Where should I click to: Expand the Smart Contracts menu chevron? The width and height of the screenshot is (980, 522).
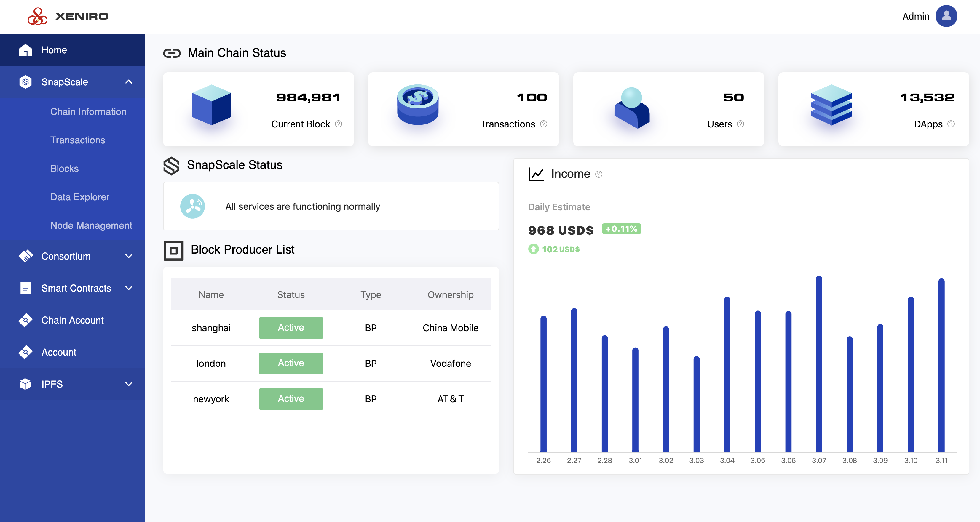[129, 288]
